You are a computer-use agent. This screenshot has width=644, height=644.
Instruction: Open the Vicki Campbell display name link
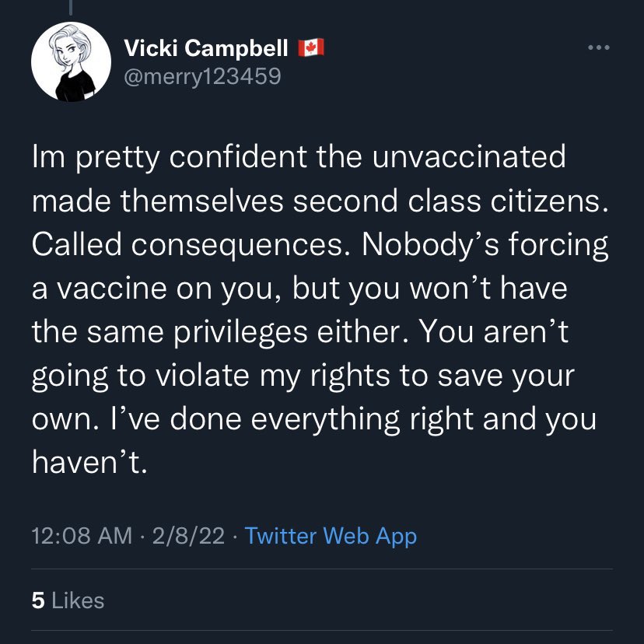pos(207,48)
